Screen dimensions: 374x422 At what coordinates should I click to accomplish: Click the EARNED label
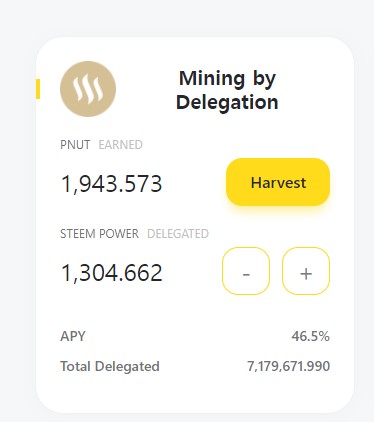tap(121, 145)
